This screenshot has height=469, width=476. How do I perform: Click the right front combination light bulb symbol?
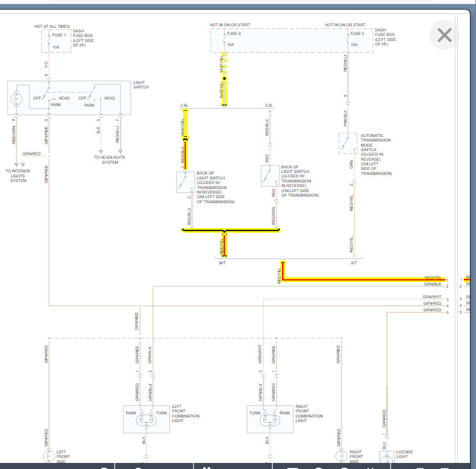(x=270, y=420)
